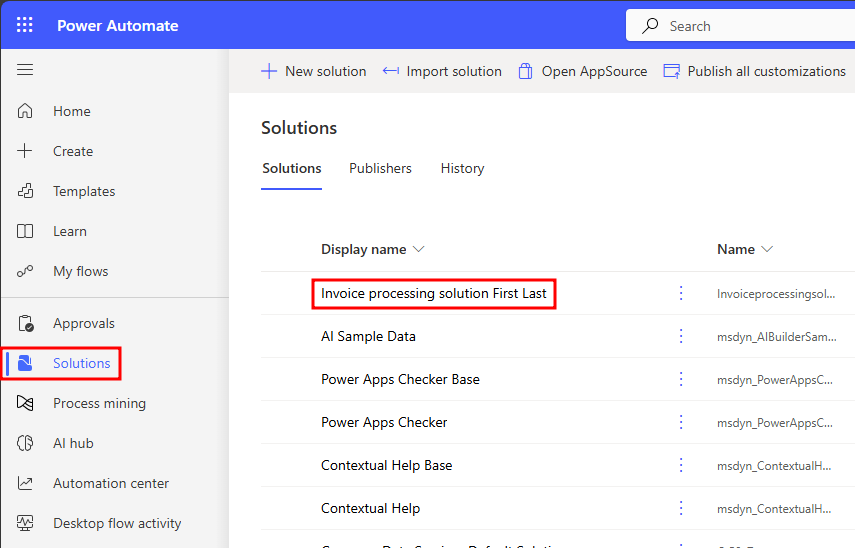
Task: Click the Import solution arrow icon
Action: (x=390, y=71)
